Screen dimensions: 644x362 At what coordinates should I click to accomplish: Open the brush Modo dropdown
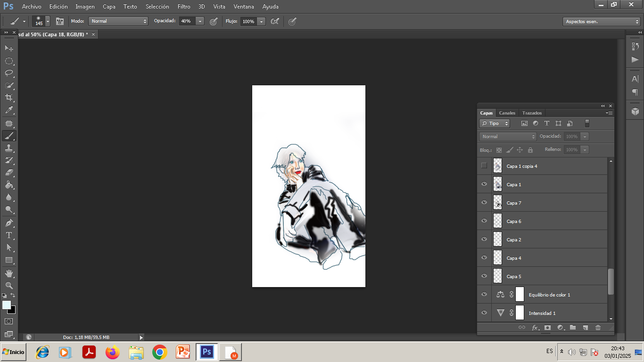click(x=118, y=21)
